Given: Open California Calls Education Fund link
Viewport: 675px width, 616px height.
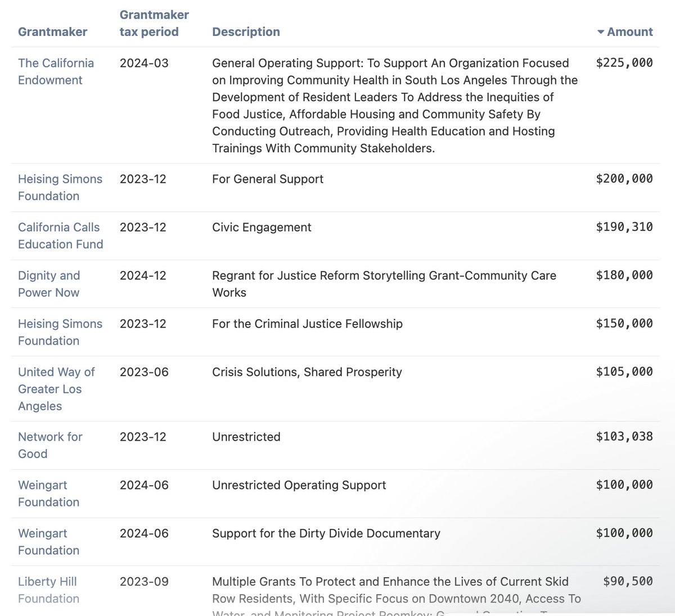Looking at the screenshot, I should coord(60,235).
